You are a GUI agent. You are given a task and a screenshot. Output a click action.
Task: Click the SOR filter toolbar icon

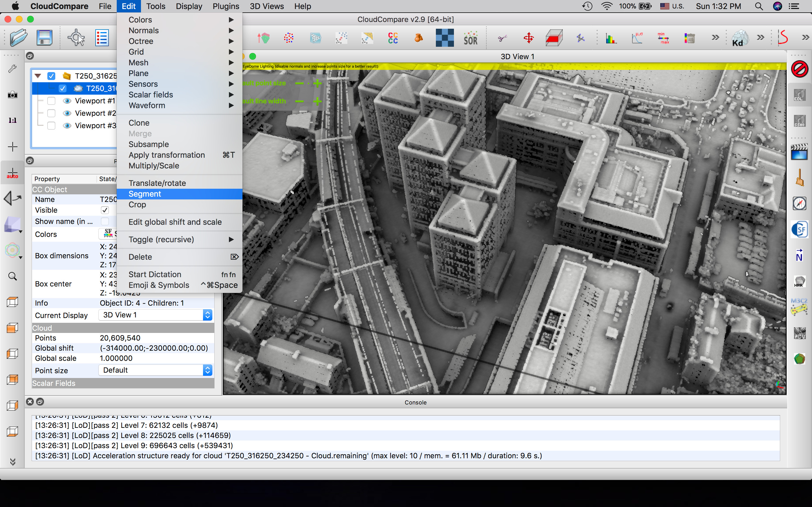pos(470,38)
